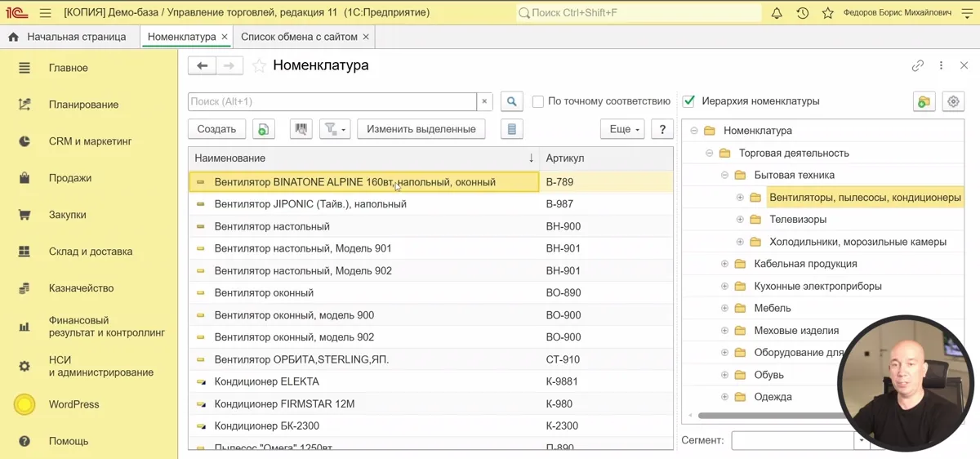Uncheck Иерархия номенклатуры checkbox
The width and height of the screenshot is (980, 459).
click(688, 101)
